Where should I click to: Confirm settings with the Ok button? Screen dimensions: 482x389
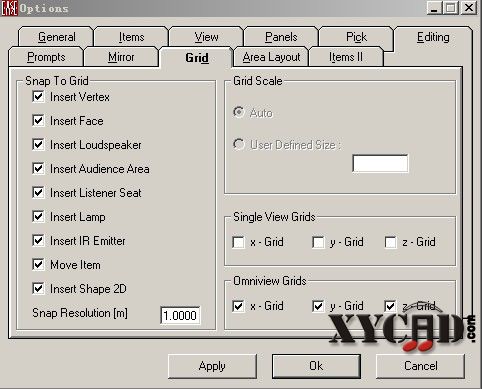click(316, 366)
